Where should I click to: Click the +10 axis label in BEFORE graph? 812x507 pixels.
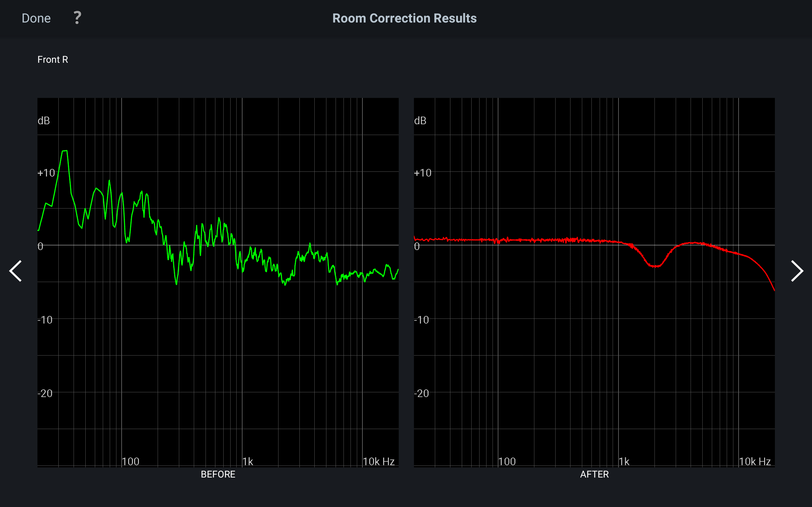(x=46, y=173)
